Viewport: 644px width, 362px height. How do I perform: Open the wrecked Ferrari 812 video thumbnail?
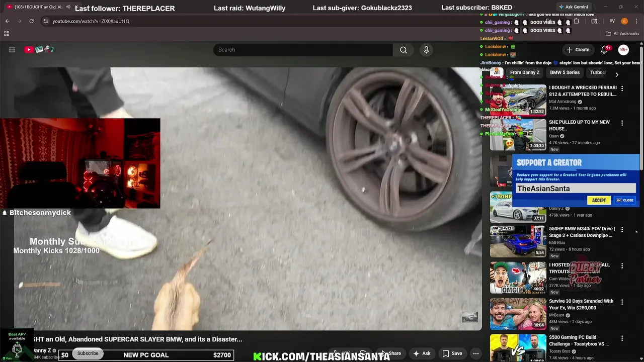(x=518, y=100)
